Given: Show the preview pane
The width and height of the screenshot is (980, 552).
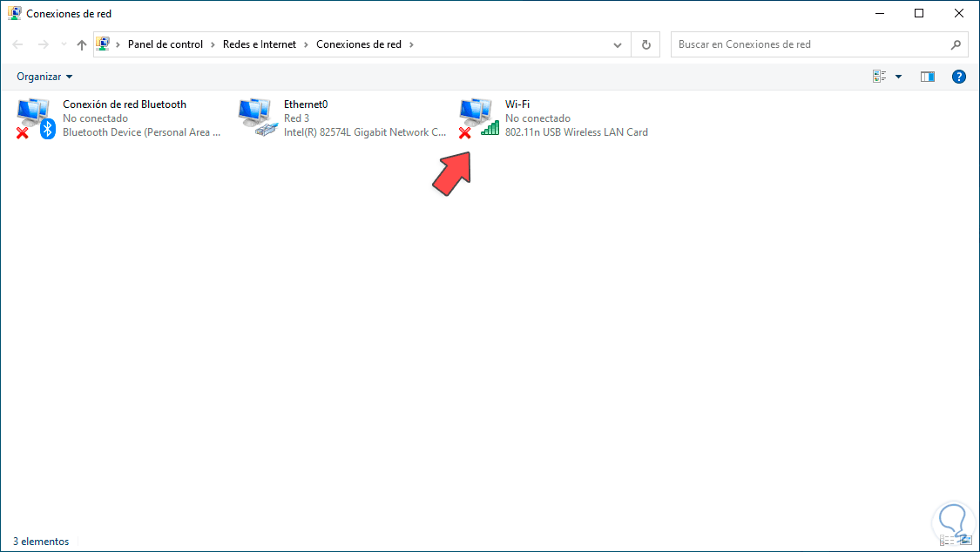Looking at the screenshot, I should [928, 76].
